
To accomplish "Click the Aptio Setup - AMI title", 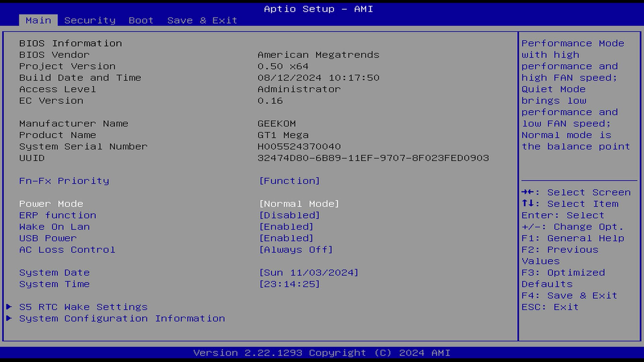I will [318, 9].
